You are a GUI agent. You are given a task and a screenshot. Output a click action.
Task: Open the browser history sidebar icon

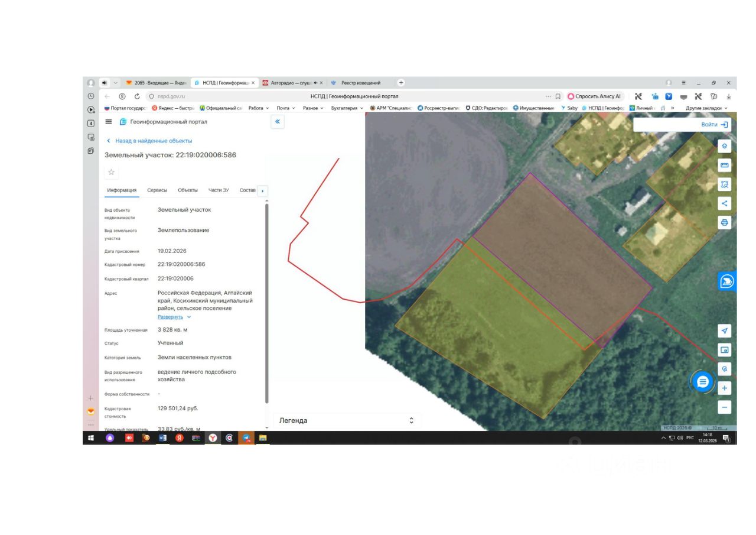91,96
